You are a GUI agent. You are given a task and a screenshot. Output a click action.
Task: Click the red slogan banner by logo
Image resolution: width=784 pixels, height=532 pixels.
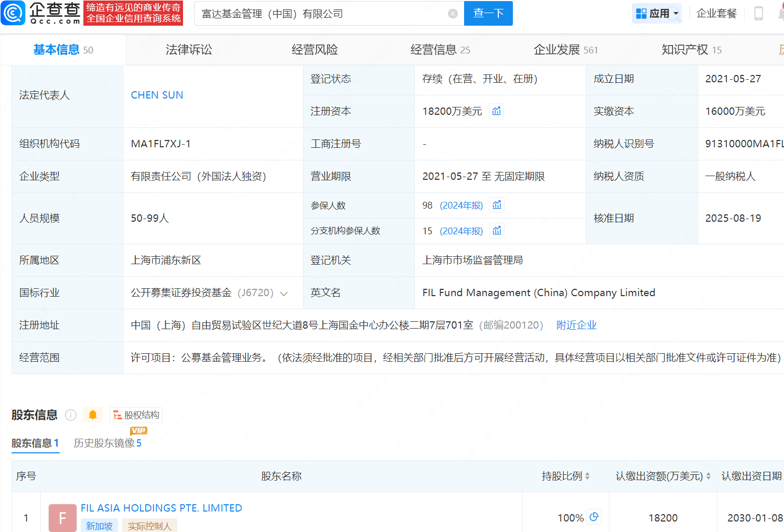133,13
